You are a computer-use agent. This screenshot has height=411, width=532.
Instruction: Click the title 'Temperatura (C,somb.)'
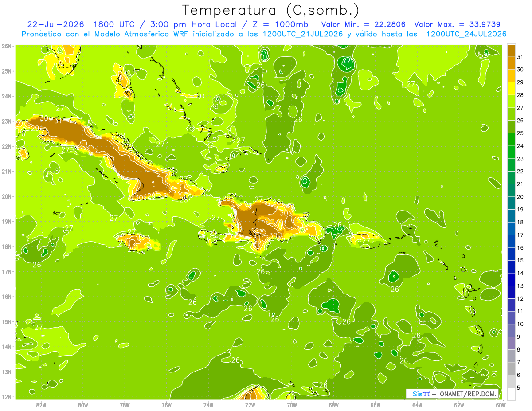[x=271, y=10]
